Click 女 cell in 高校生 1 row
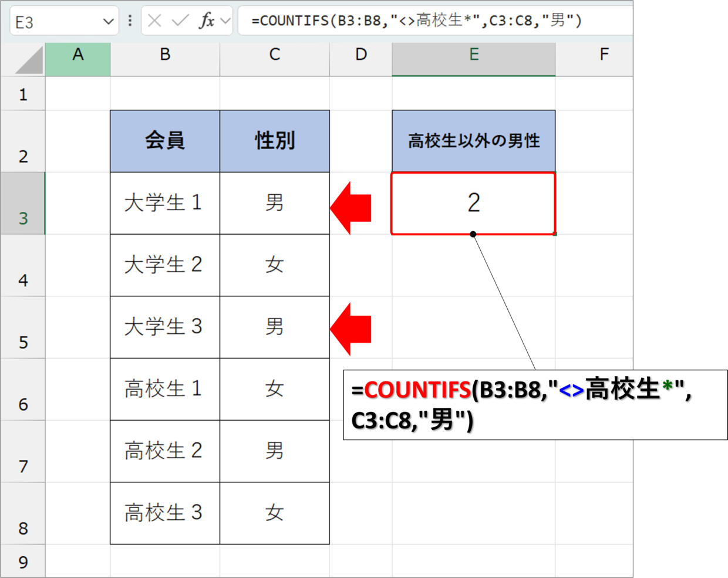Image resolution: width=728 pixels, height=578 pixels. (275, 390)
